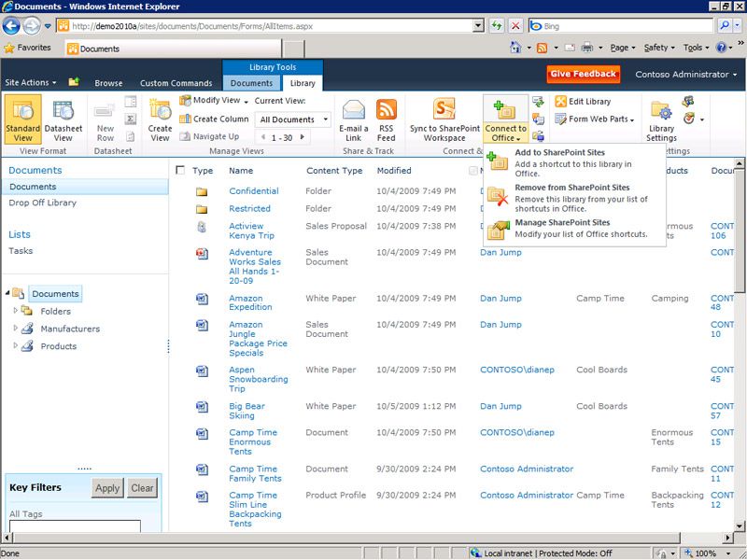Switch to the Documents ribbon tab
The height and width of the screenshot is (560, 747).
coord(251,83)
